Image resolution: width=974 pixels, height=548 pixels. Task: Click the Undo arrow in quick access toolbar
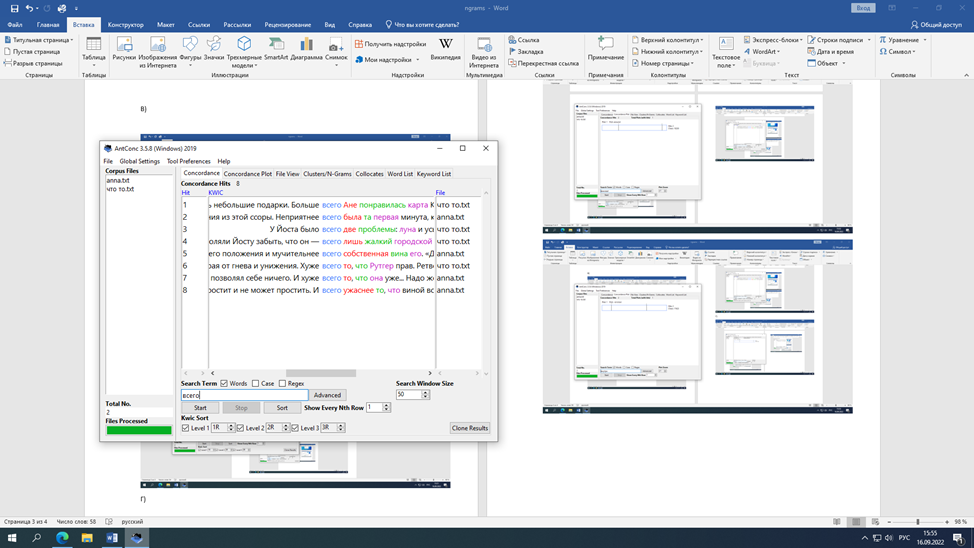29,8
